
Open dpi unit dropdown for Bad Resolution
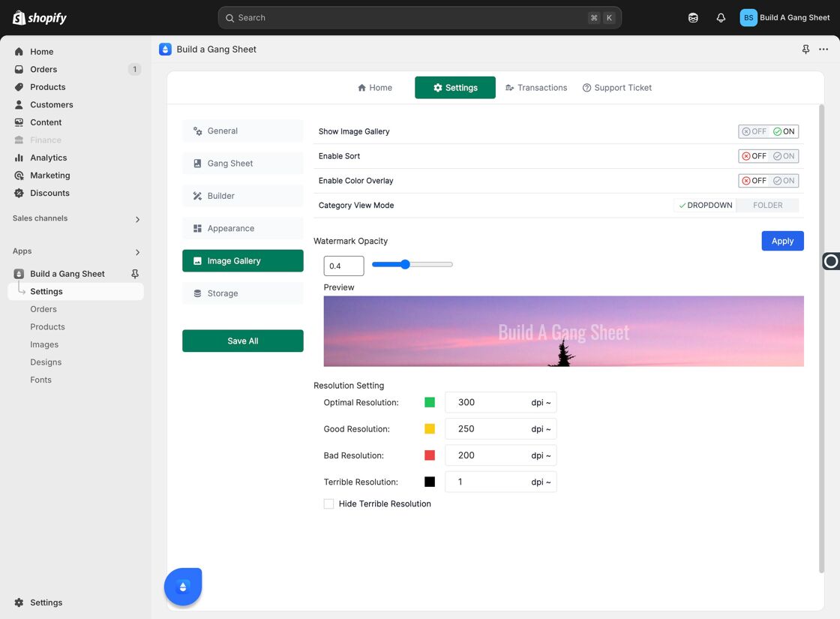point(541,455)
